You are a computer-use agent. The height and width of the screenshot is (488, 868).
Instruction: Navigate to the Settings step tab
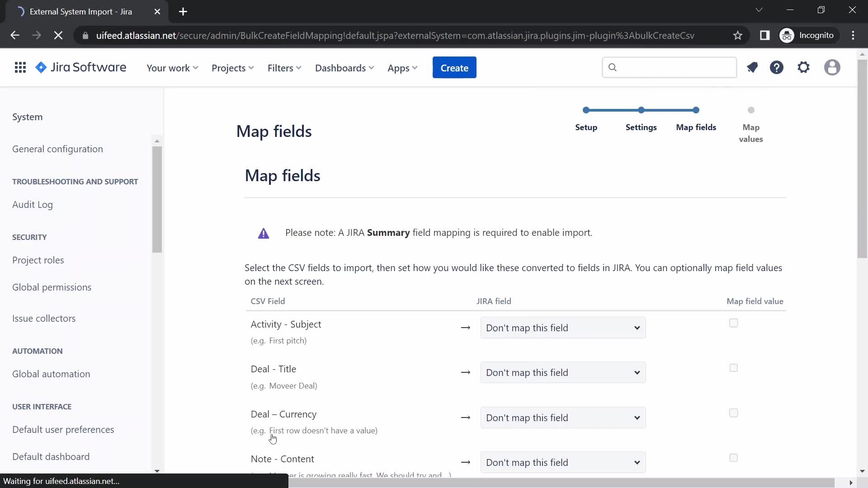pyautogui.click(x=641, y=127)
